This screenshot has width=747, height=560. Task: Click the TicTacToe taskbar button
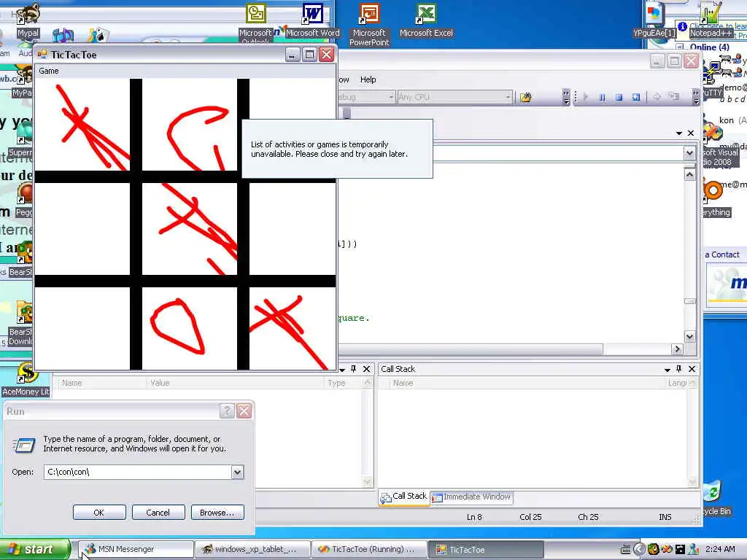486,550
